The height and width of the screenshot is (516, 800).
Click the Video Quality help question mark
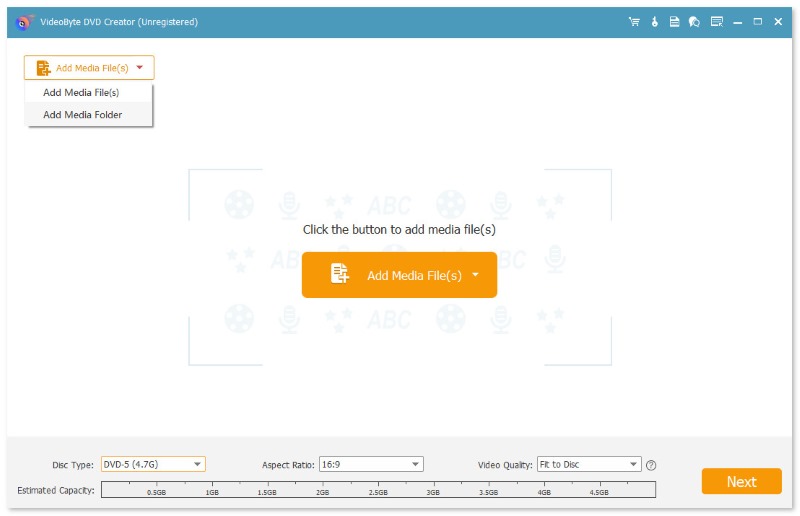pyautogui.click(x=651, y=465)
